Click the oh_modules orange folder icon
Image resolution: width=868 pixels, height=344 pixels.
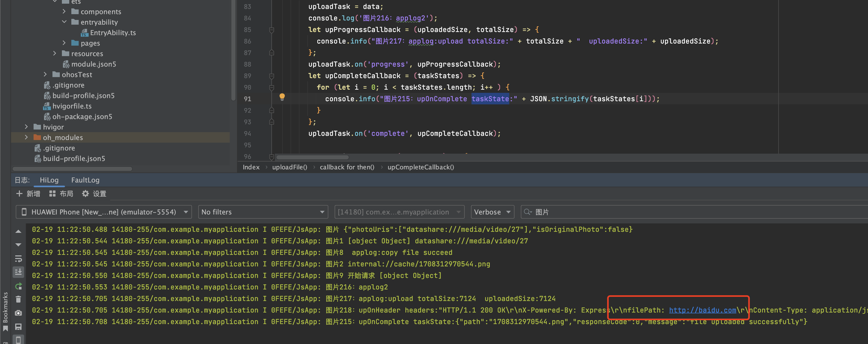pyautogui.click(x=37, y=137)
